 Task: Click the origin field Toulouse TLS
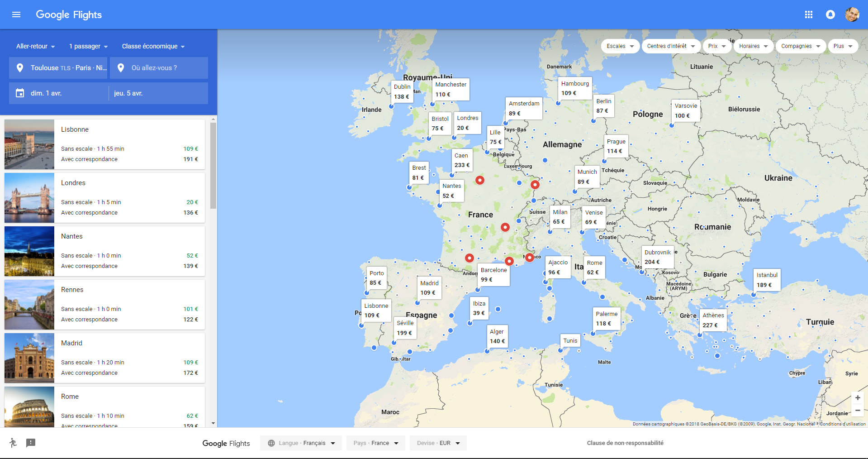click(58, 68)
